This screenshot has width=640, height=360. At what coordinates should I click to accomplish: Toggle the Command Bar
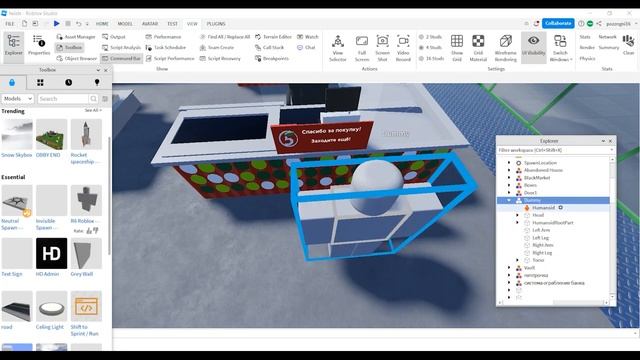click(x=121, y=58)
